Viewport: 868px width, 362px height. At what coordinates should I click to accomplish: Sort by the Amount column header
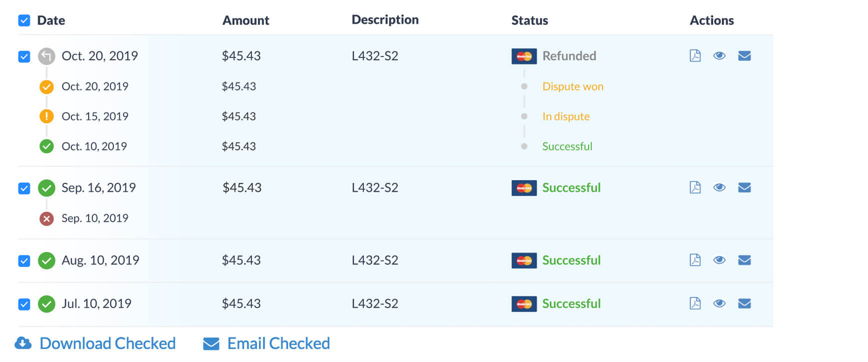point(245,20)
